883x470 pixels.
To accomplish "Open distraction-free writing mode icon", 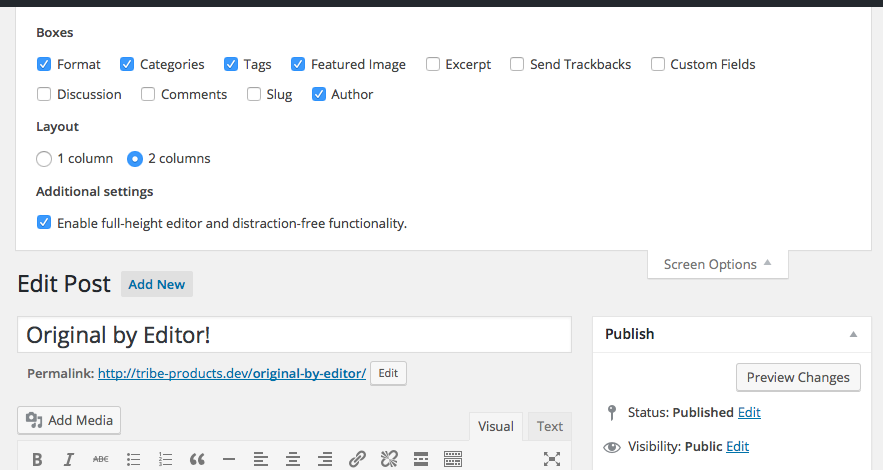I will tap(551, 459).
